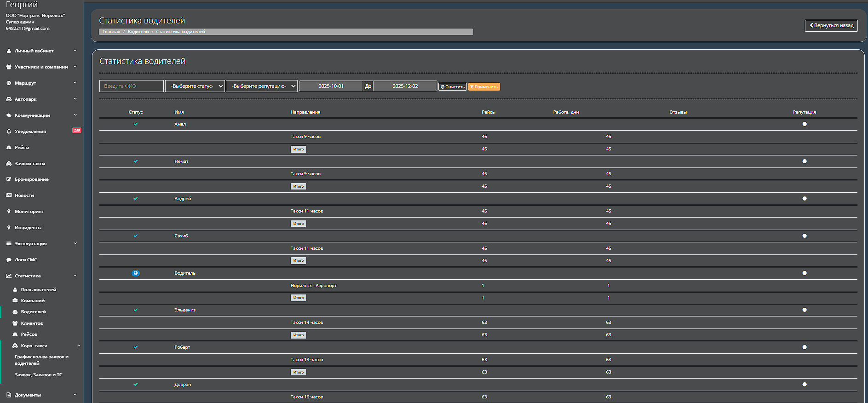Open Инциденты in the sidebar menu
Screen dimensions: 868x403
point(28,228)
